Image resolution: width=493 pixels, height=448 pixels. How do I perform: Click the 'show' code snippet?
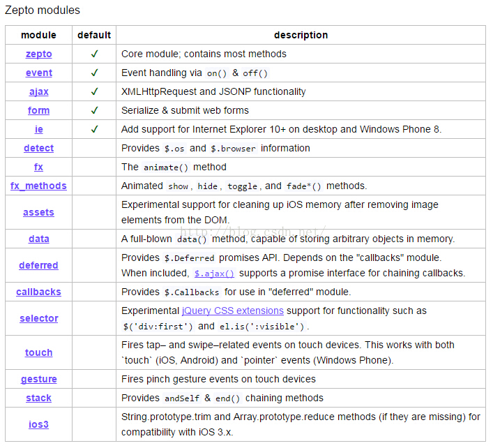pyautogui.click(x=178, y=186)
